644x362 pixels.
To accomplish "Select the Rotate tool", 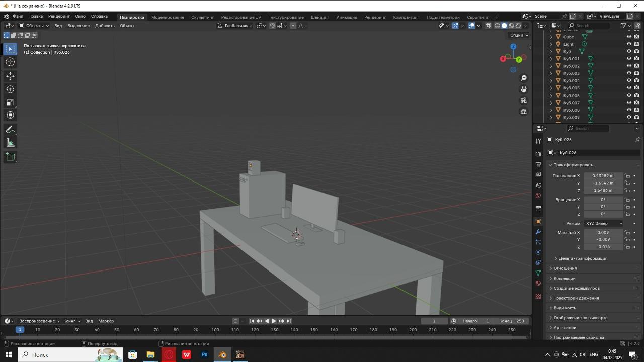I will click(x=10, y=89).
